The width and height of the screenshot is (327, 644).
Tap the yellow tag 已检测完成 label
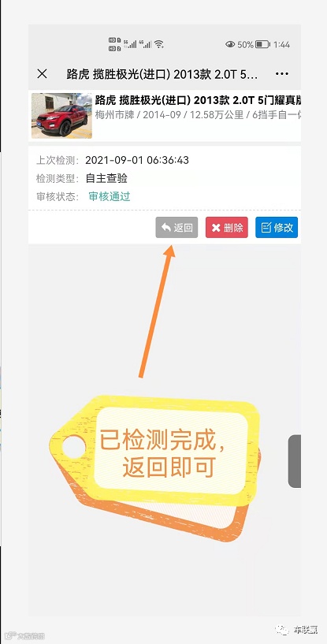click(x=162, y=453)
